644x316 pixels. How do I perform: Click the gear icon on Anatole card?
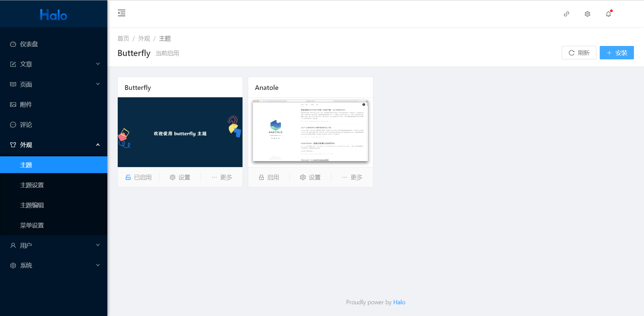[303, 177]
